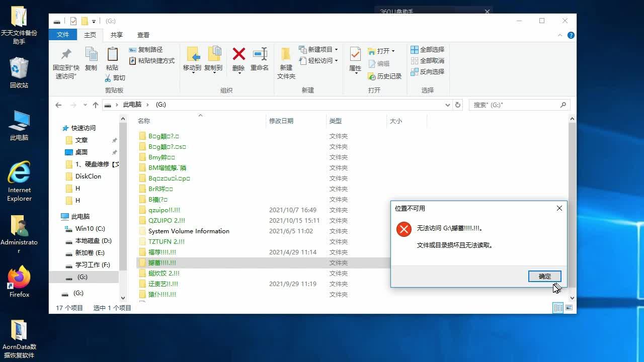Switch to the Share tab
This screenshot has height=362, width=644.
coord(117,35)
